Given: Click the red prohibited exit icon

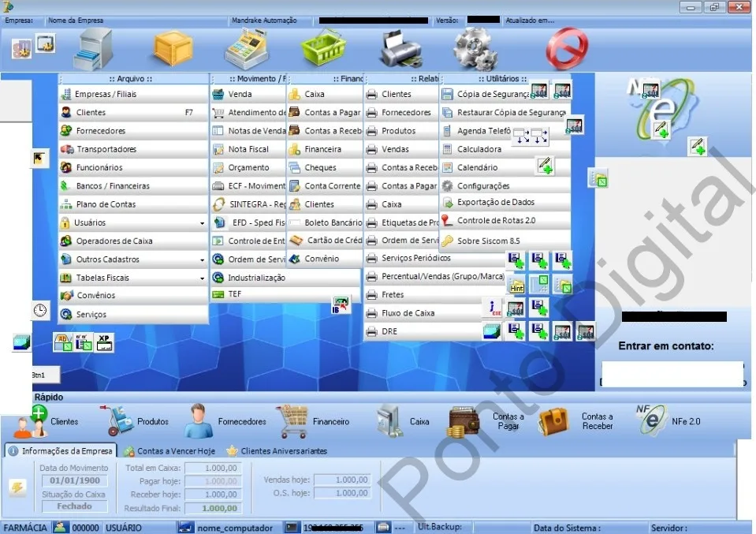Looking at the screenshot, I should [x=567, y=48].
